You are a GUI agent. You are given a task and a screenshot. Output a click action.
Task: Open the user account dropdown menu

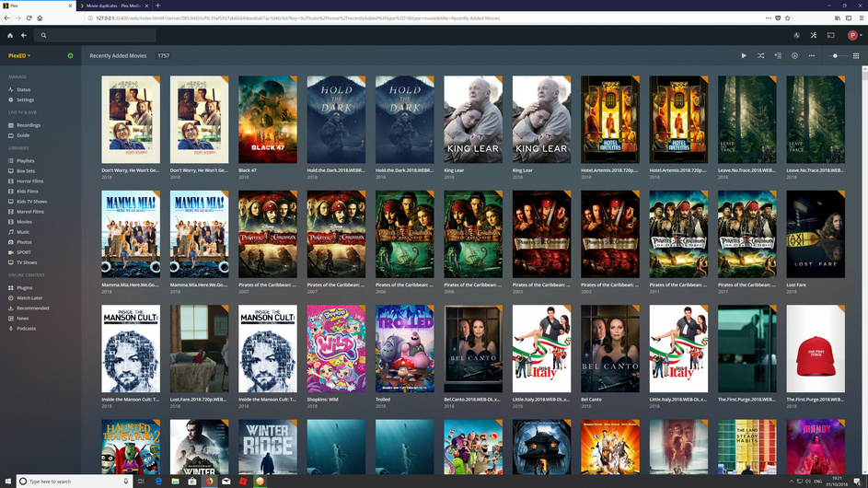(x=855, y=36)
